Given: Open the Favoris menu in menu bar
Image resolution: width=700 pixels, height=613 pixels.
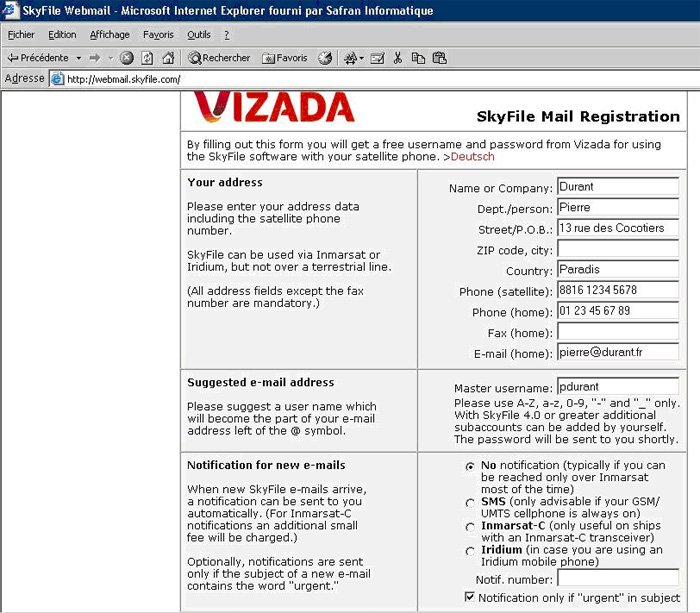Looking at the screenshot, I should 158,35.
